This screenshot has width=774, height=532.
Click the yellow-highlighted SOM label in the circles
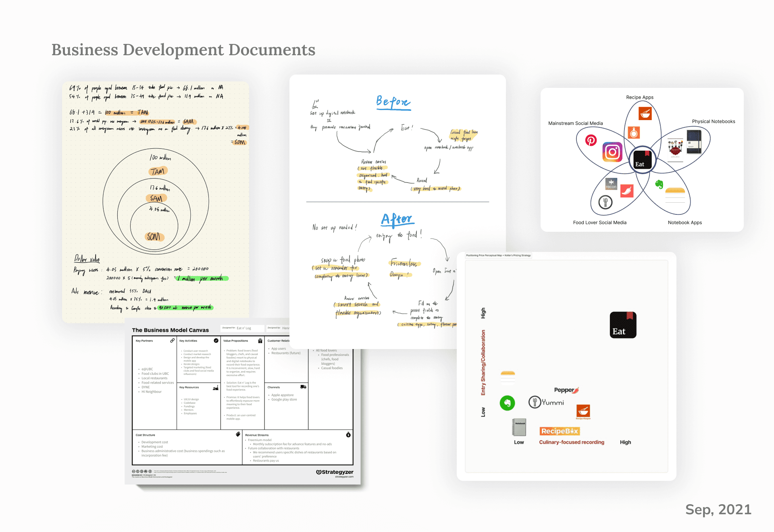click(x=154, y=237)
